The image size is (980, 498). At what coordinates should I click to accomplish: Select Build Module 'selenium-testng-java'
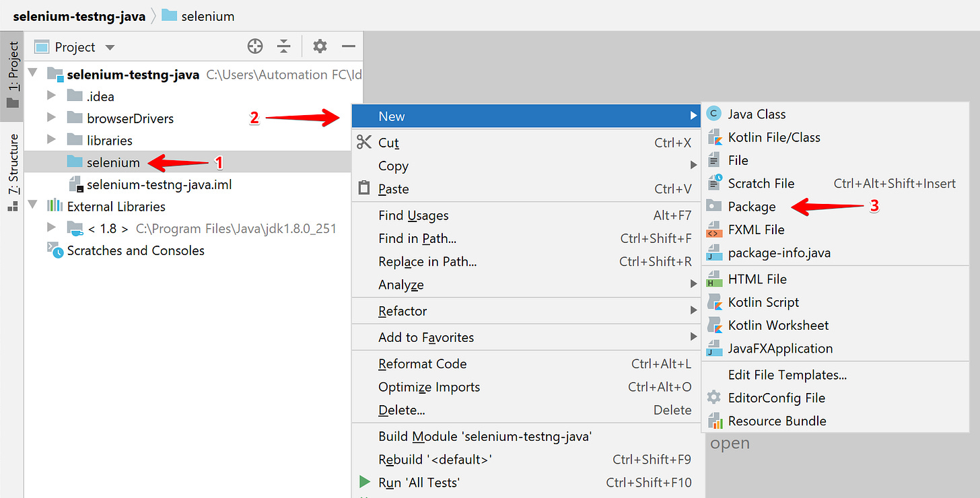pyautogui.click(x=527, y=436)
